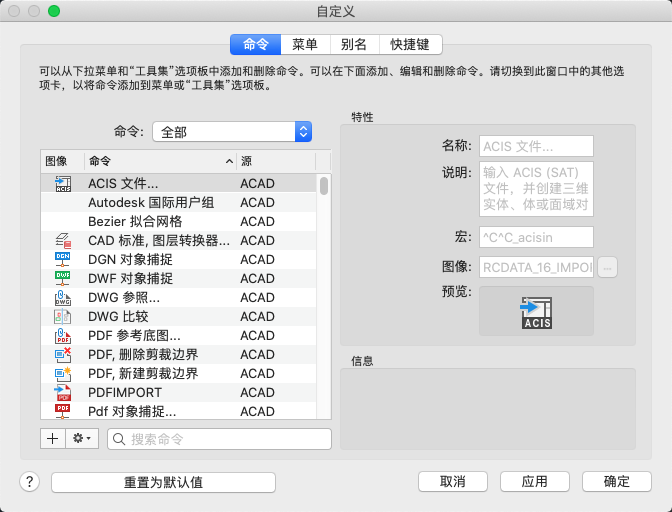This screenshot has width=672, height=512.
Task: Select row PDFIMPORT
Action: tap(179, 392)
